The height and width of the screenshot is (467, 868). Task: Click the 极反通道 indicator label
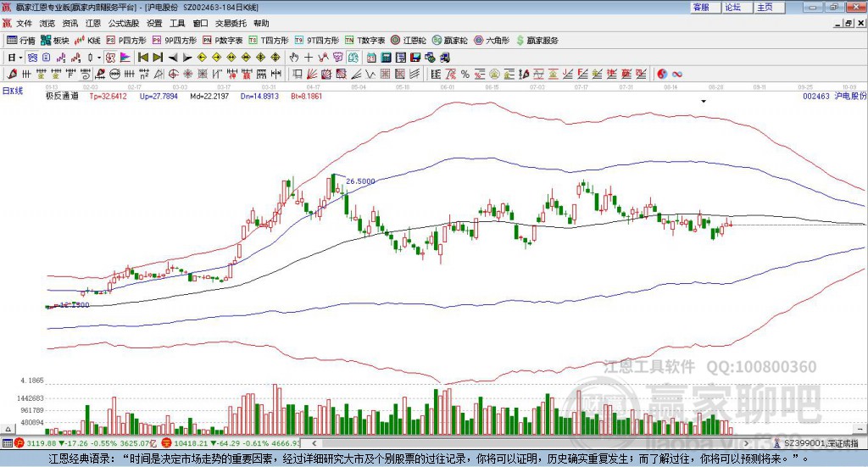click(x=63, y=97)
